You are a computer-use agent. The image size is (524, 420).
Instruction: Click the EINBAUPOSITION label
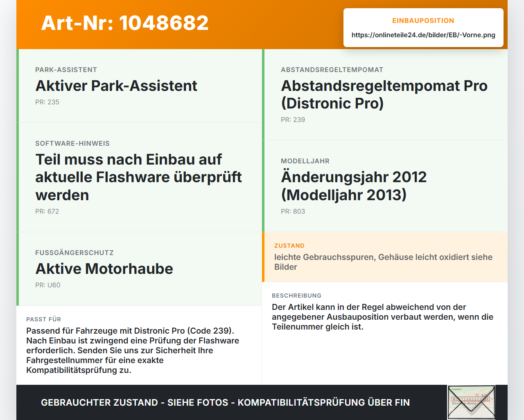(x=423, y=20)
